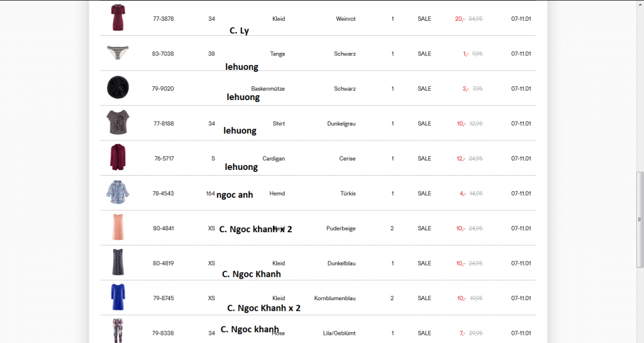
Task: Open the striped Tanga product image
Action: click(x=118, y=53)
